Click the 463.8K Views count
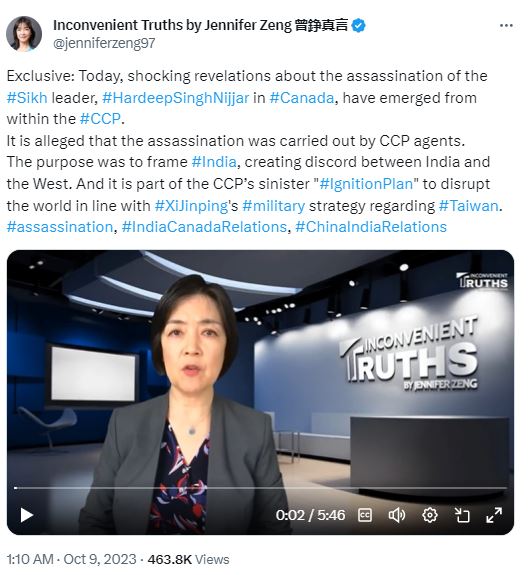The width and height of the screenshot is (530, 575). [188, 560]
